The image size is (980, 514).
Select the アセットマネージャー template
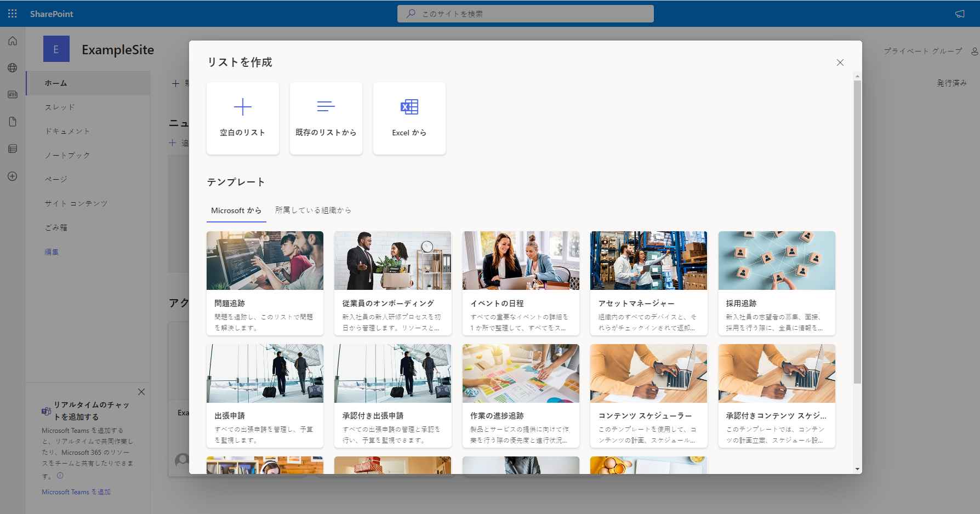[648, 283]
